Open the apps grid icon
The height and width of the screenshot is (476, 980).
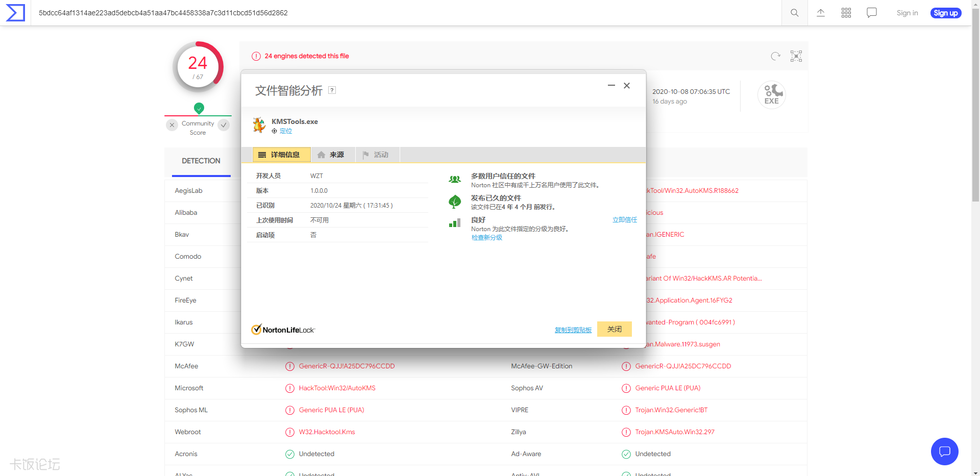coord(846,13)
